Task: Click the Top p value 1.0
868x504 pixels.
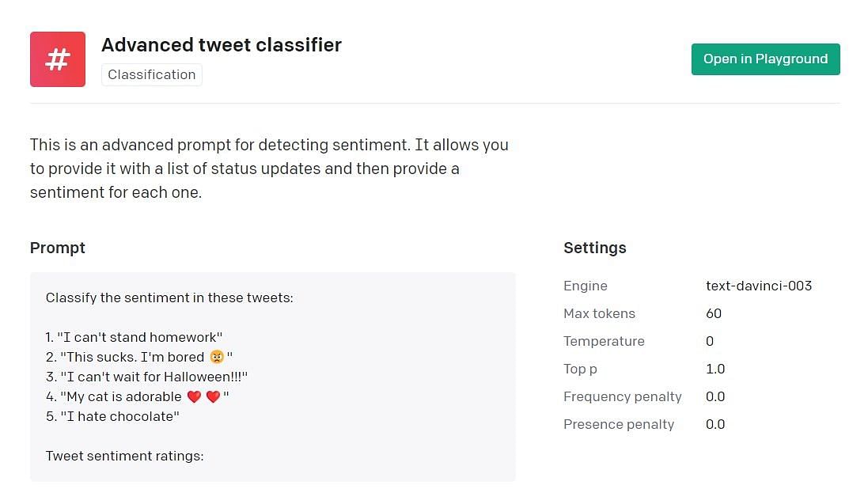Action: 715,369
